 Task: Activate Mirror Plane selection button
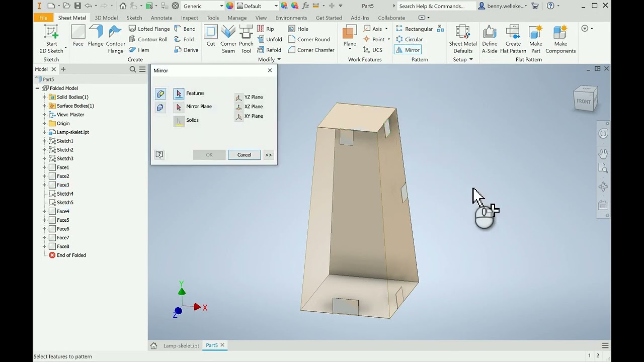click(179, 107)
